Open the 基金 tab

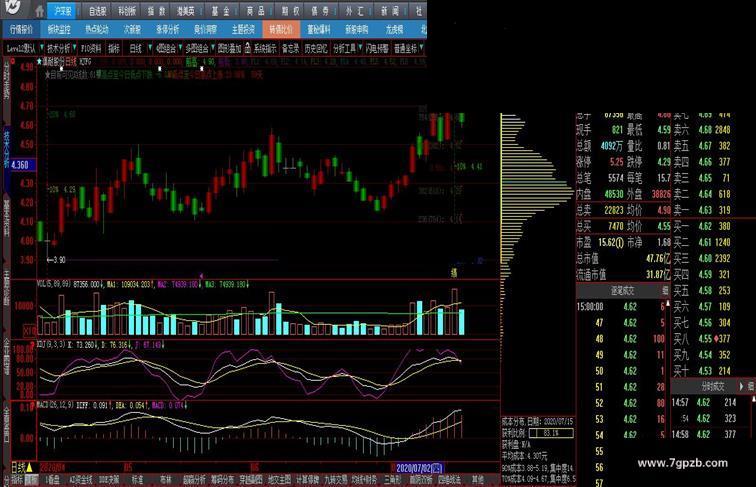tap(221, 11)
